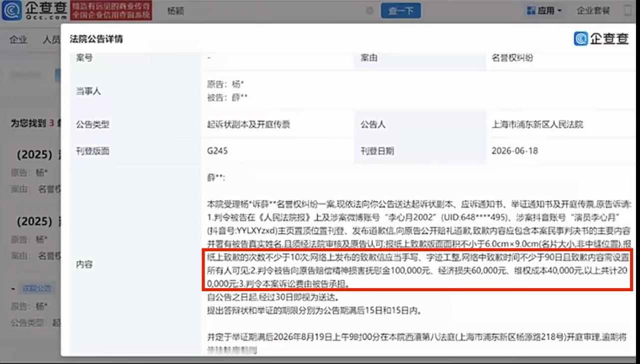Click the 名誉权纠纷 case cause cell
The height and width of the screenshot is (364, 640).
[x=512, y=58]
